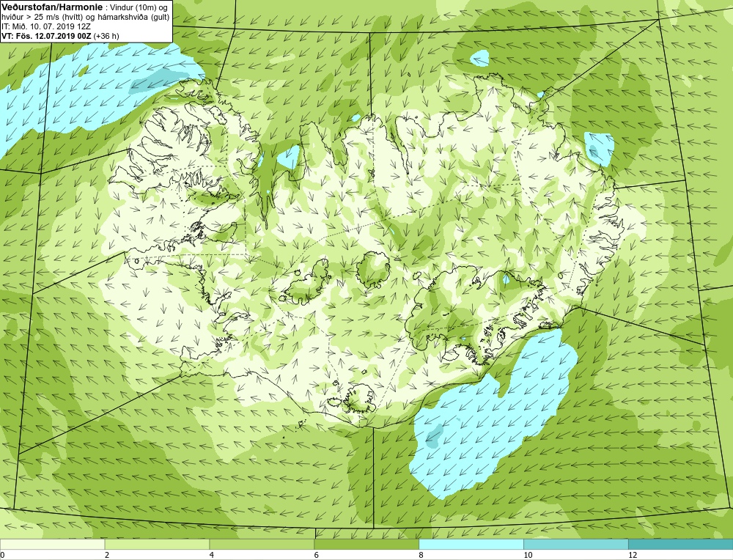Click the 'VT: Fös. 12.07.2019 00Z' valid time text

[x=47, y=36]
